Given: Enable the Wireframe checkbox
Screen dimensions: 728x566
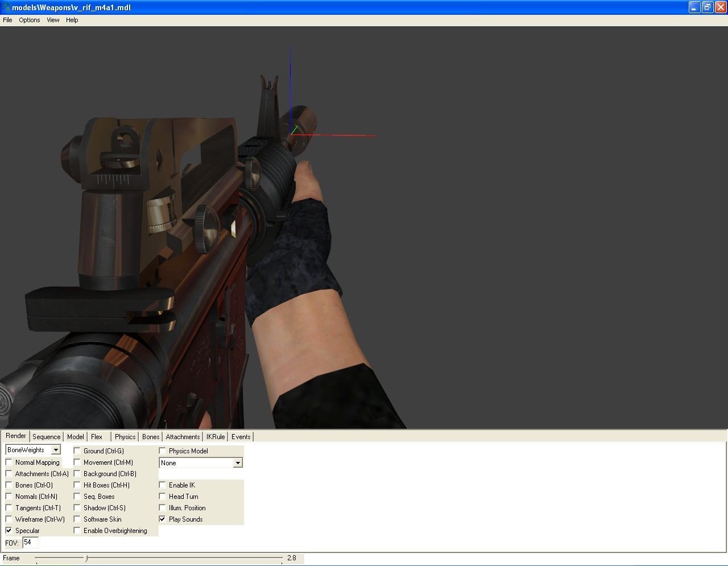Looking at the screenshot, I should pyautogui.click(x=9, y=519).
